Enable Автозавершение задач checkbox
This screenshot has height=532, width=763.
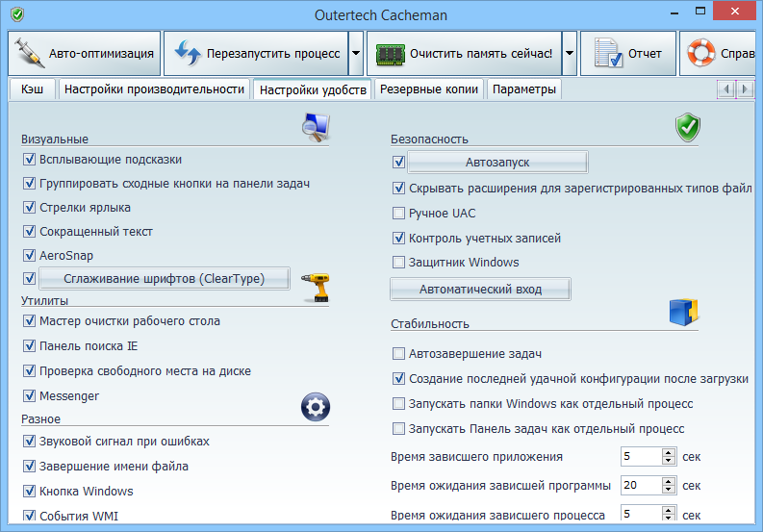tap(398, 353)
